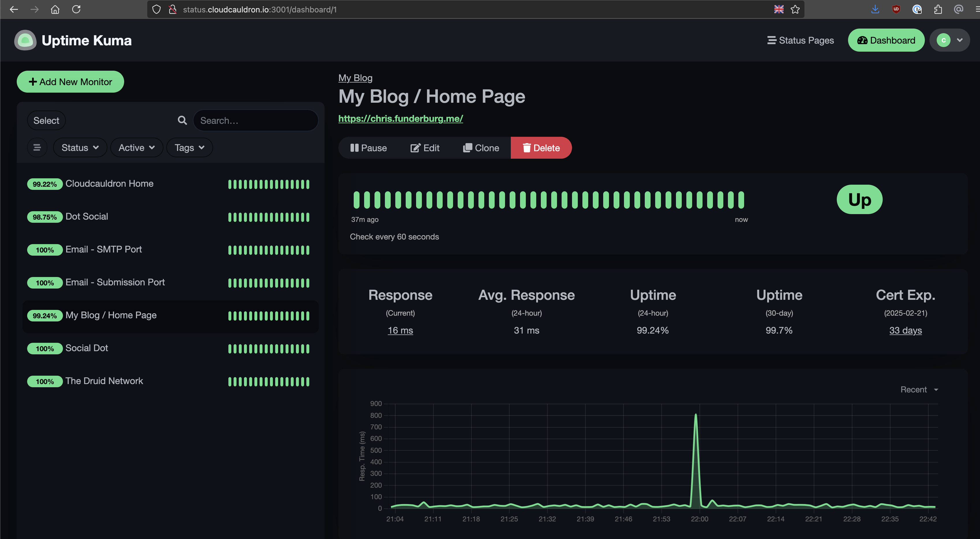
Task: Bookmark page with the star icon
Action: pos(795,9)
